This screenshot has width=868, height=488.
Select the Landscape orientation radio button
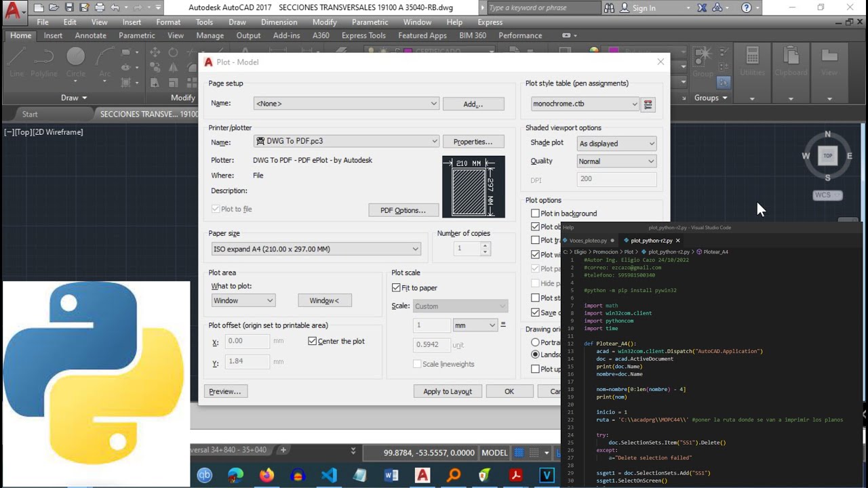pyautogui.click(x=536, y=354)
